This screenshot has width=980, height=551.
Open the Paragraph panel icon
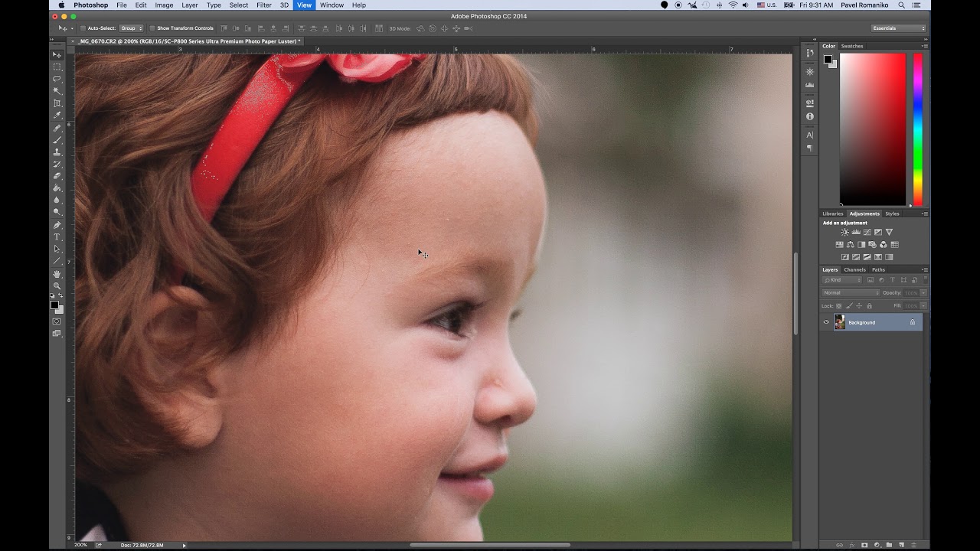[810, 148]
